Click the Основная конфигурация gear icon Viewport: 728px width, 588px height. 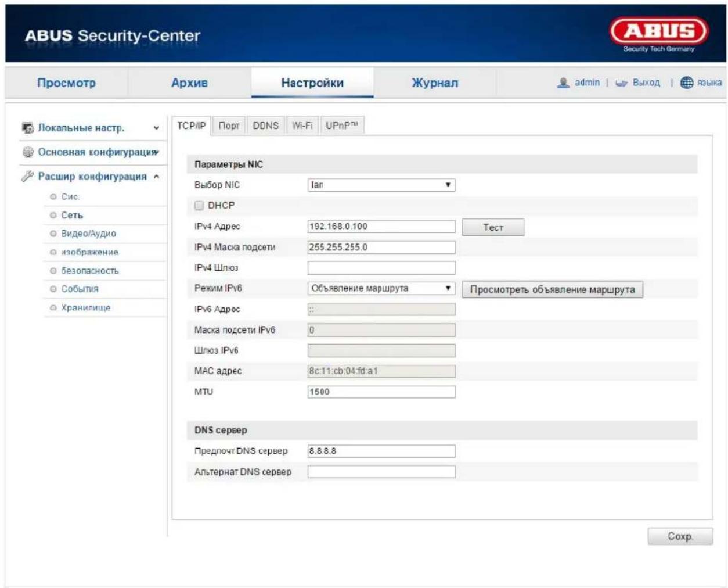[x=28, y=152]
